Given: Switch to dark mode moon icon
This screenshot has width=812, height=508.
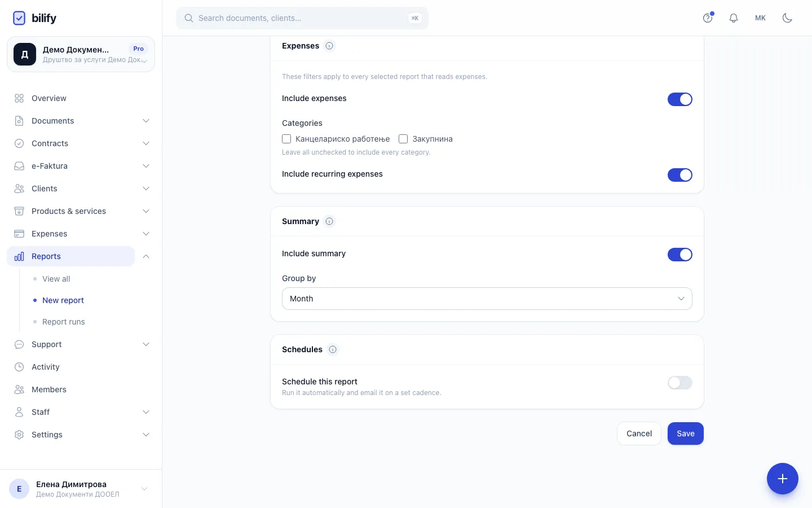Looking at the screenshot, I should coord(788,18).
